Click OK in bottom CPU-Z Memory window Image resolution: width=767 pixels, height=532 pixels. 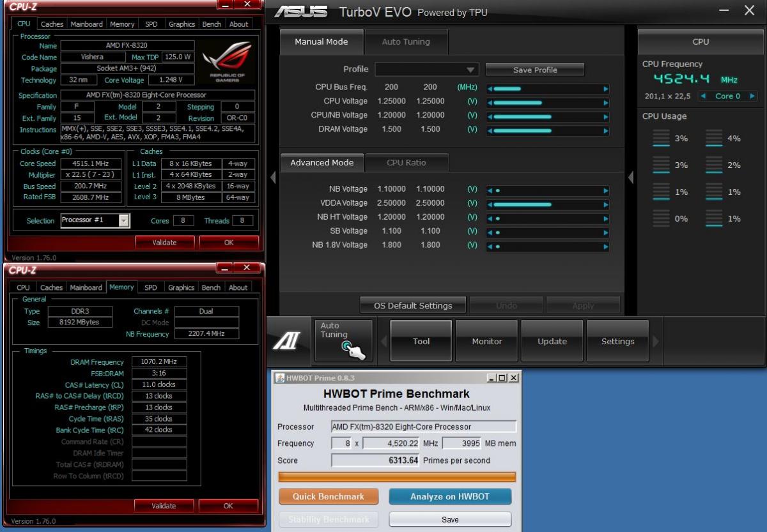coord(228,506)
